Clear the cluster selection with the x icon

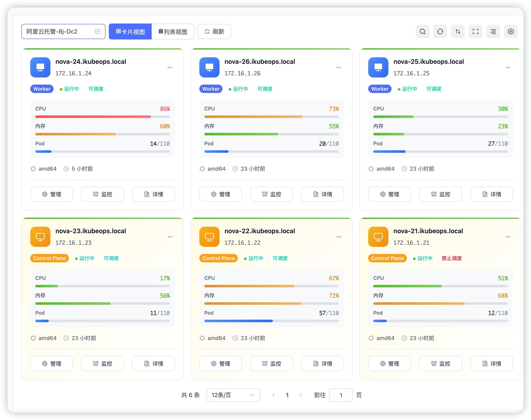(97, 31)
